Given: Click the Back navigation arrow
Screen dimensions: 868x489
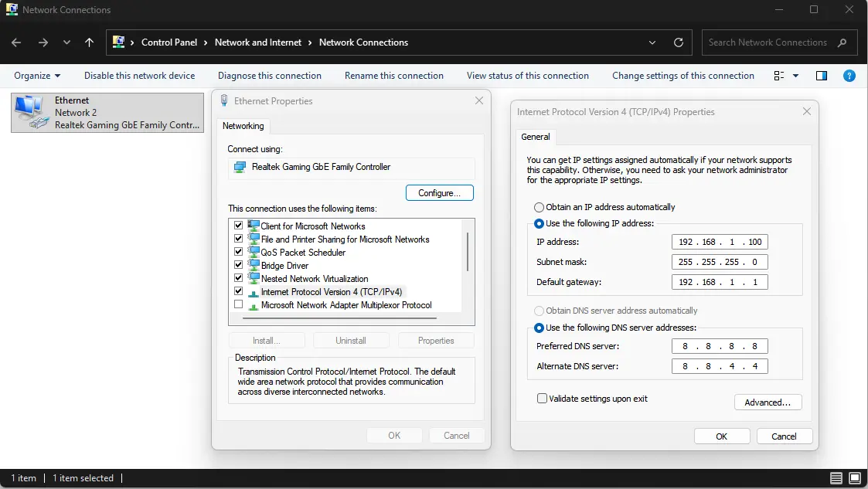Looking at the screenshot, I should [x=16, y=42].
